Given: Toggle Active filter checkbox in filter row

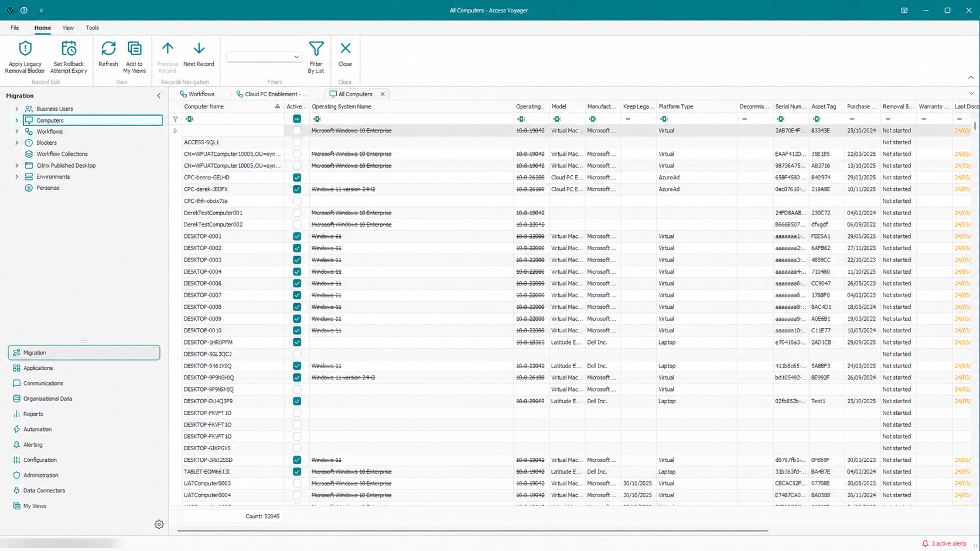Looking at the screenshot, I should (297, 119).
